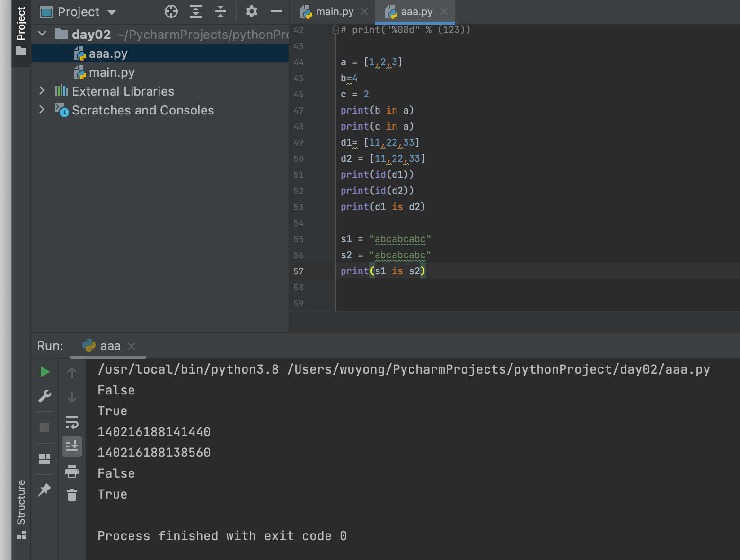Click line number 57 in the gutter
Screen dimensions: 740x560
pos(299,271)
